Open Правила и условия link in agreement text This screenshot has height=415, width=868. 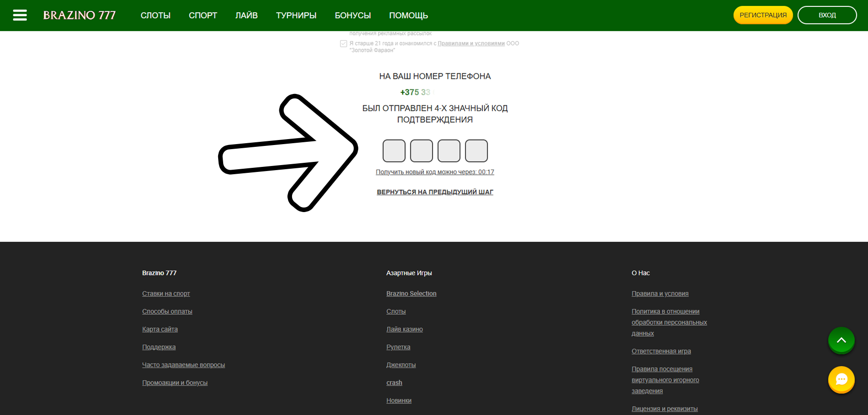click(471, 43)
